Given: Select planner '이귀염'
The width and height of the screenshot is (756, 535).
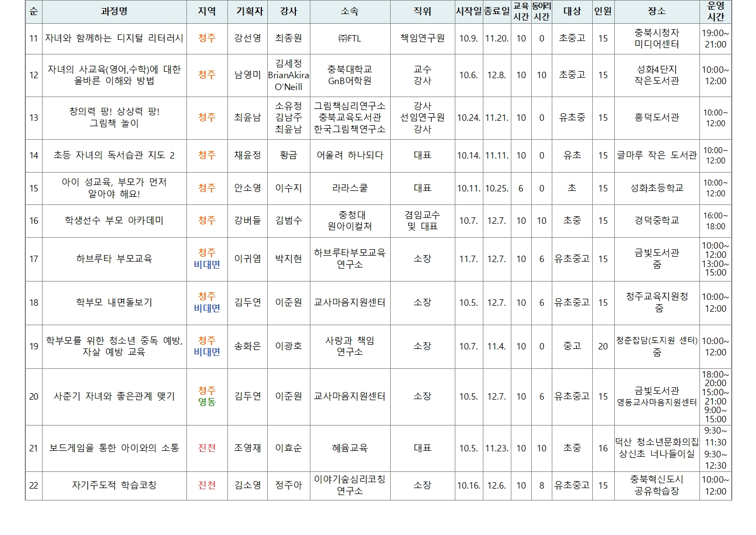Looking at the screenshot, I should (x=247, y=259).
